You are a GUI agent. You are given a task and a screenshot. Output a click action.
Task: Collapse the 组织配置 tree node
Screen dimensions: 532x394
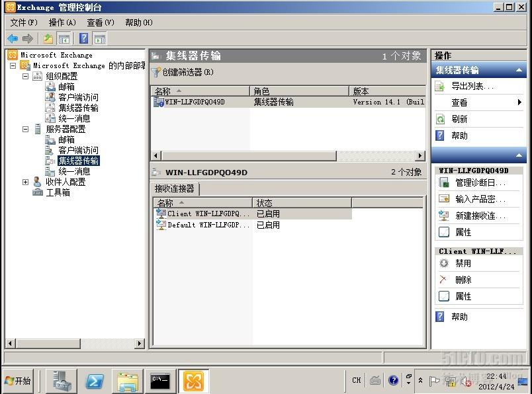tap(25, 76)
